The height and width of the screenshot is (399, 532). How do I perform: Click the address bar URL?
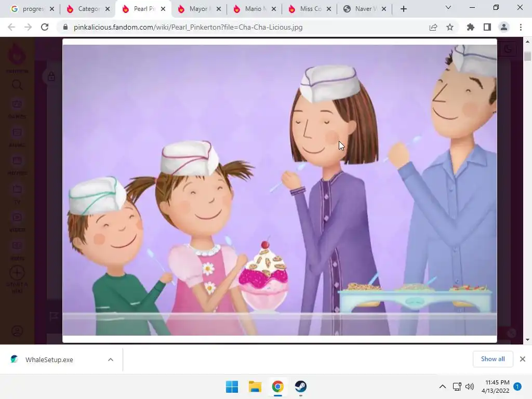(188, 27)
